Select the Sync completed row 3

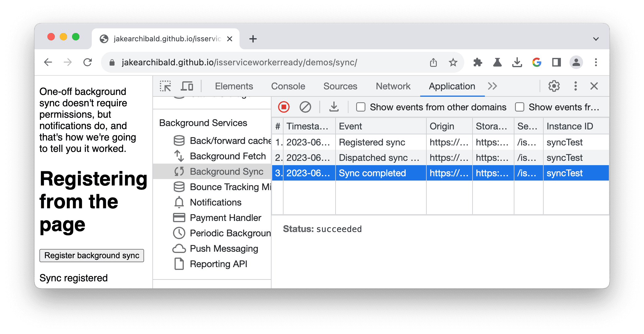tap(438, 173)
